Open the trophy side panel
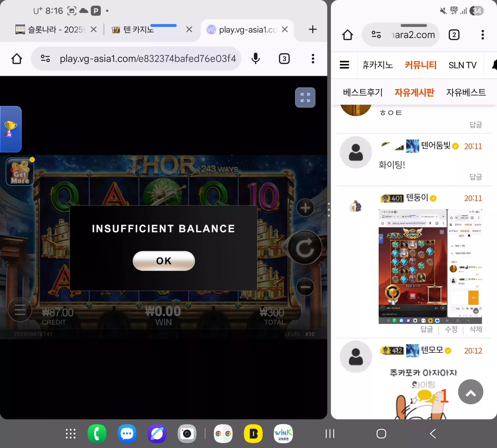Image resolution: width=497 pixels, height=448 pixels. [x=10, y=129]
